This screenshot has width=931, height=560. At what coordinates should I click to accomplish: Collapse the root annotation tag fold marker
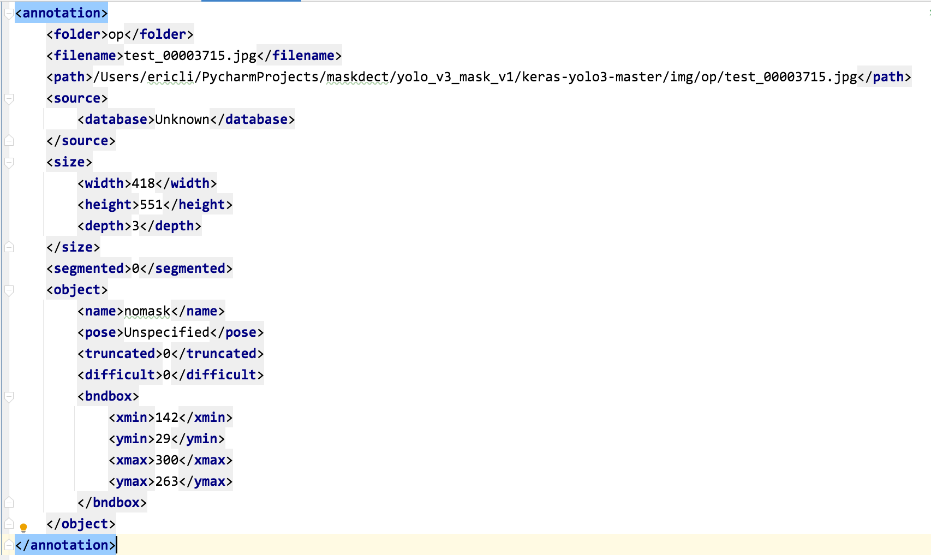click(x=9, y=13)
